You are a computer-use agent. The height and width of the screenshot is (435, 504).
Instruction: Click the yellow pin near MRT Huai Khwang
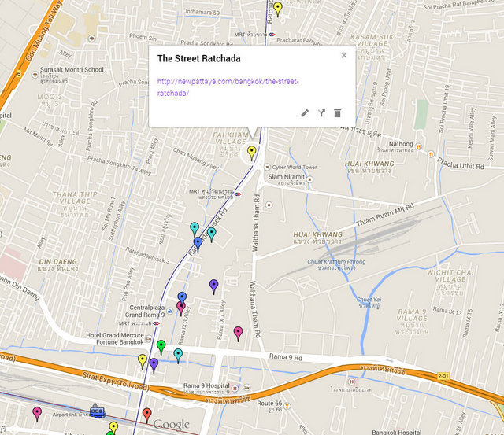tap(278, 9)
